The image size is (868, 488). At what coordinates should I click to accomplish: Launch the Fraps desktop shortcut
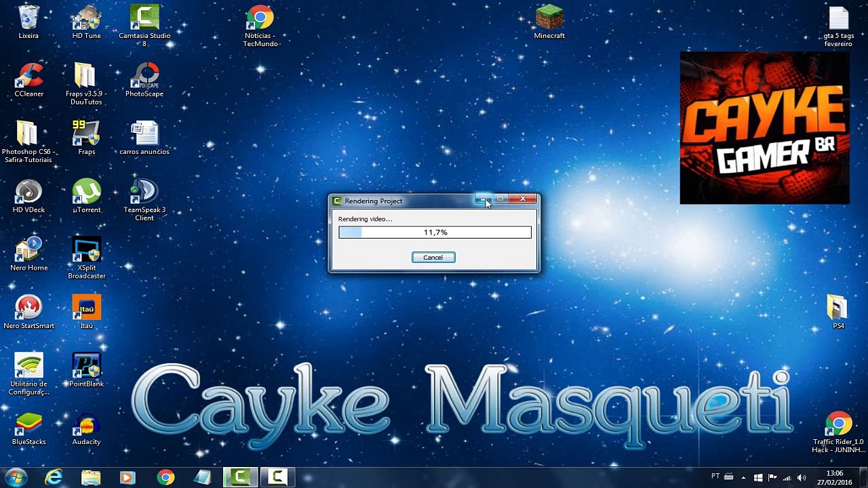[x=87, y=138]
